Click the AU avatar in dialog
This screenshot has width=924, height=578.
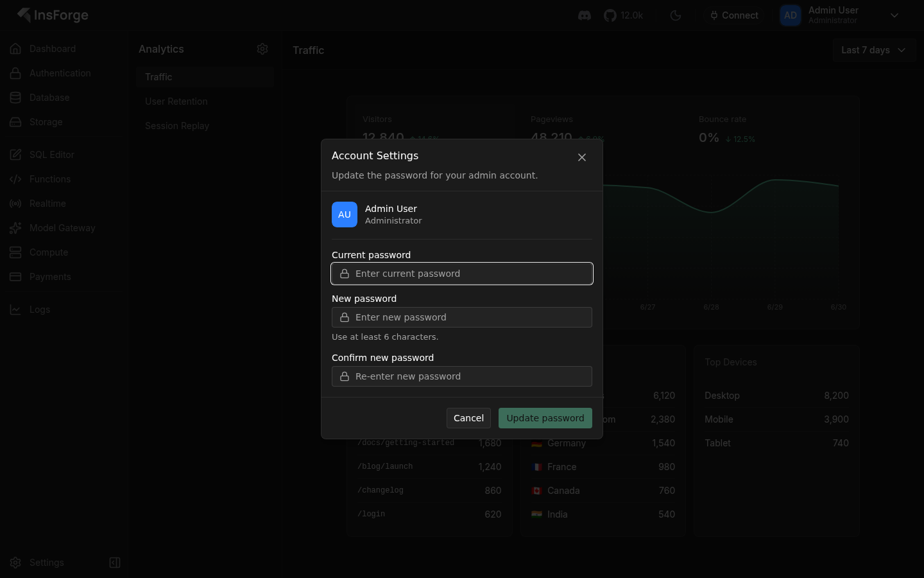345,215
